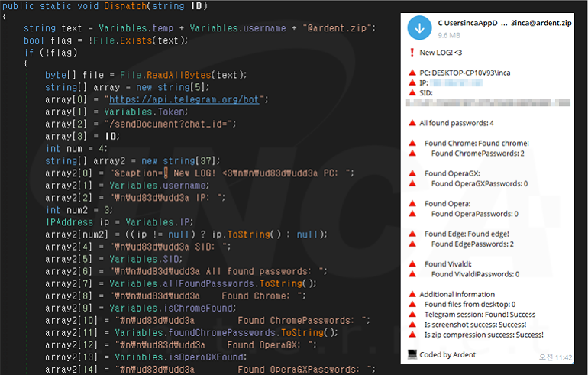Click 'Found Opera:' line
This screenshot has width=588, height=375.
pos(447,204)
